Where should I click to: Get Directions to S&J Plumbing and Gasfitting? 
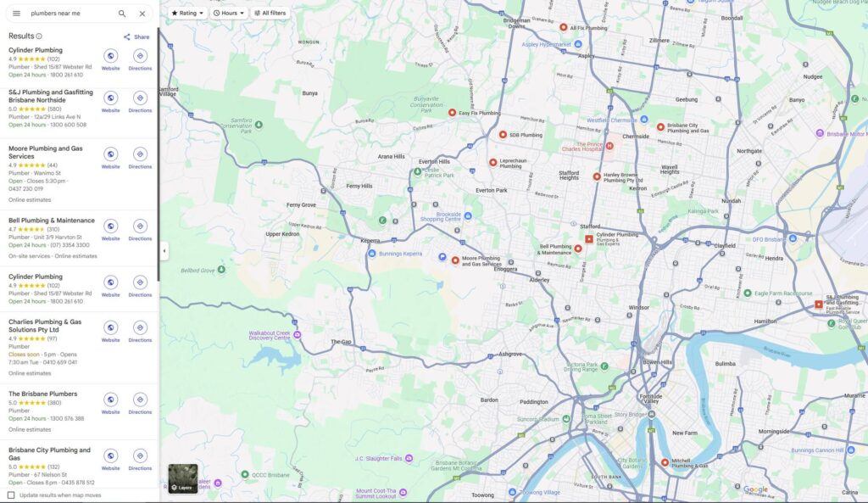pyautogui.click(x=140, y=102)
